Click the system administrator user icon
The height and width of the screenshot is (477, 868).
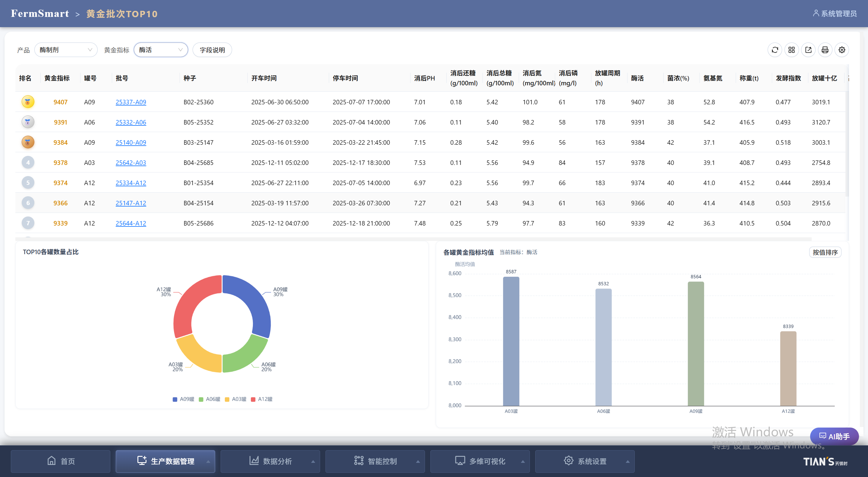point(816,13)
